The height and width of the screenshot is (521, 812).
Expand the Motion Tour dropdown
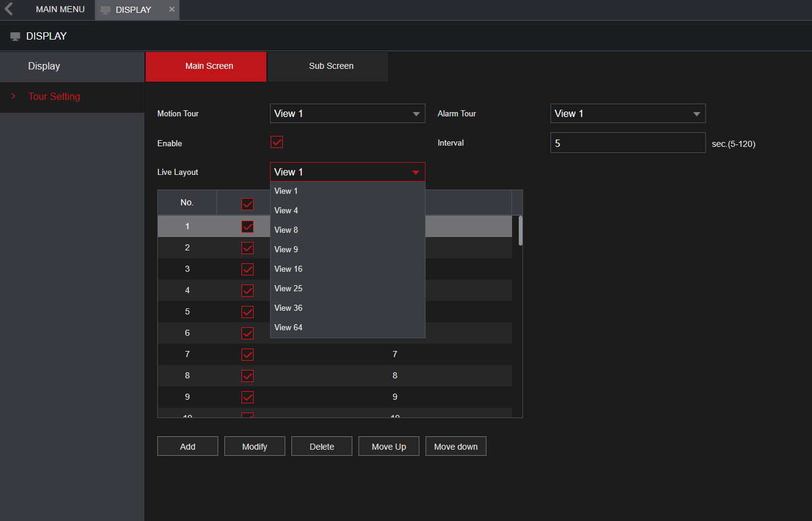(347, 113)
